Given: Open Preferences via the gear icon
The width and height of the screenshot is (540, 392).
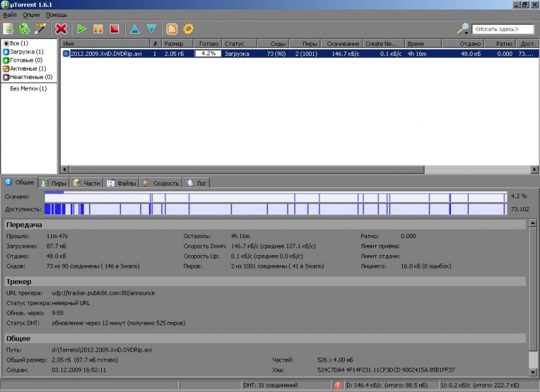Looking at the screenshot, I should 188,29.
